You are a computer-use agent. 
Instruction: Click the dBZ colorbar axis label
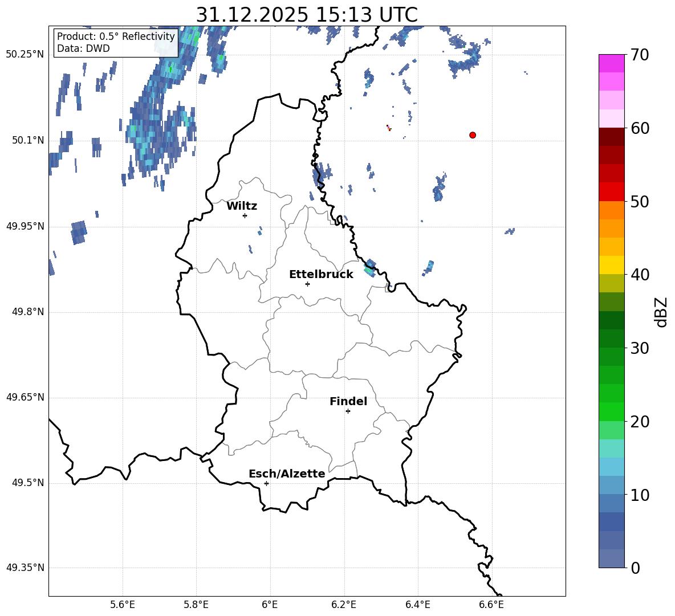[x=661, y=312]
